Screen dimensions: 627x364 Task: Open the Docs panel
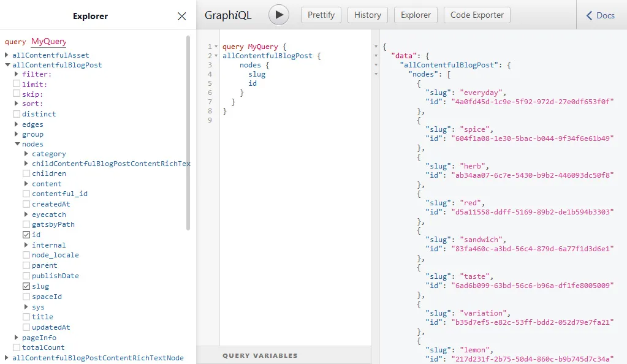tap(601, 15)
